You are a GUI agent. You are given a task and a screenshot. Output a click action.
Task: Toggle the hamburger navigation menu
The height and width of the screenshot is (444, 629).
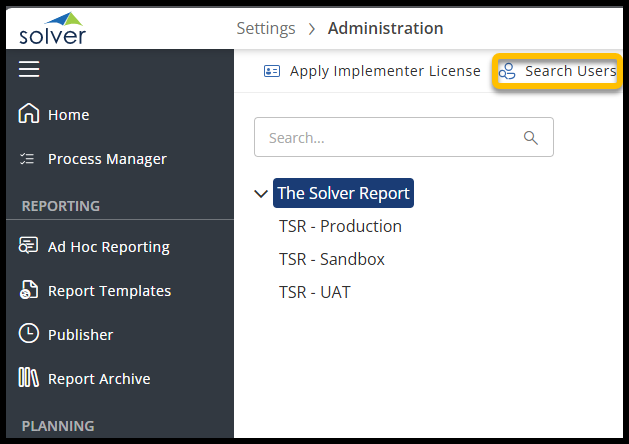[29, 69]
